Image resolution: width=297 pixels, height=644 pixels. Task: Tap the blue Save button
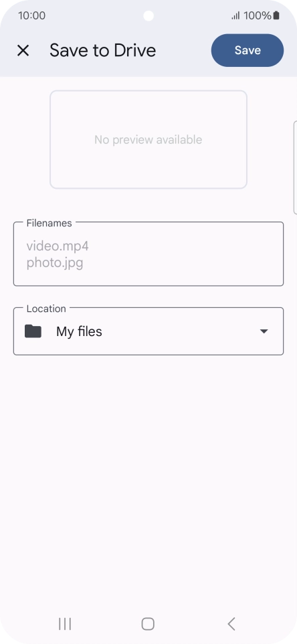(x=248, y=50)
